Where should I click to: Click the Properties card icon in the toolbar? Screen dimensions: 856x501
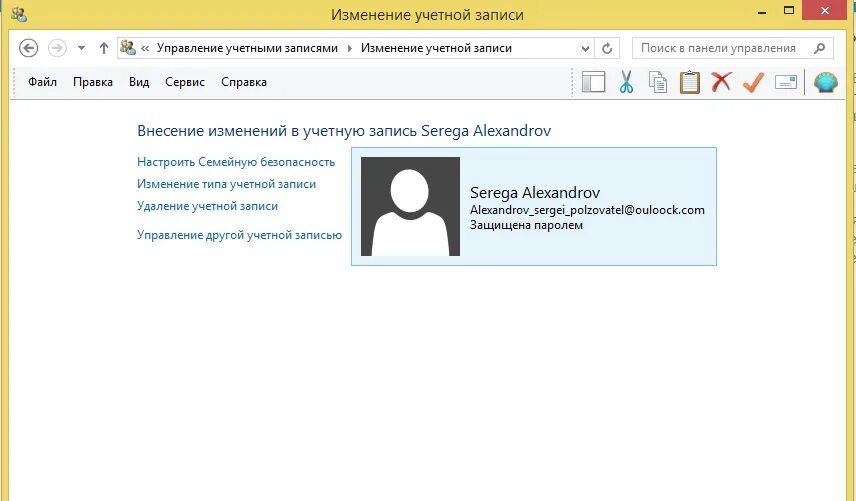[x=786, y=82]
